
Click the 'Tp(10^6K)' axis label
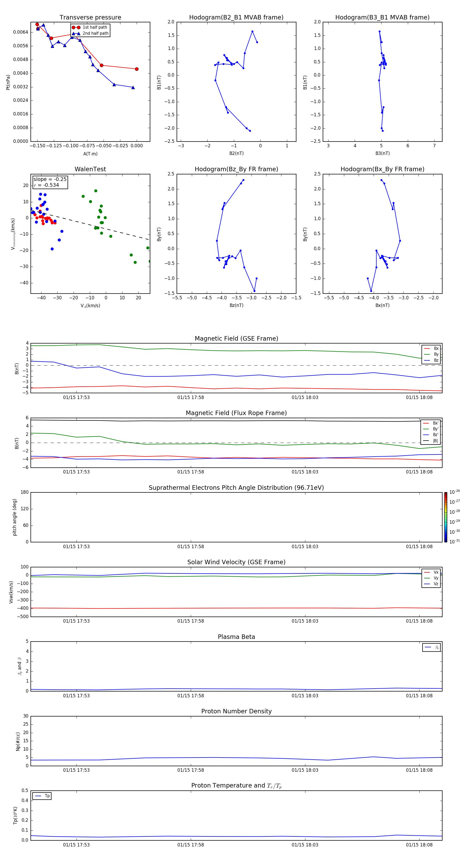click(15, 815)
